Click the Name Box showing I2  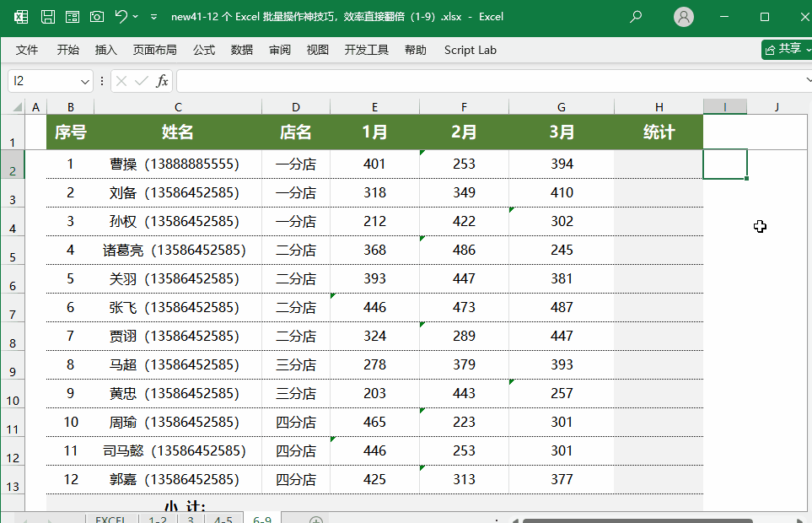click(44, 81)
